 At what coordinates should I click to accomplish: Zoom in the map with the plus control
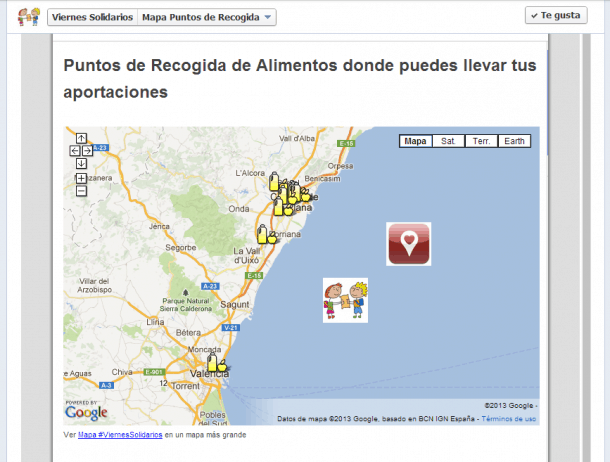click(x=81, y=178)
